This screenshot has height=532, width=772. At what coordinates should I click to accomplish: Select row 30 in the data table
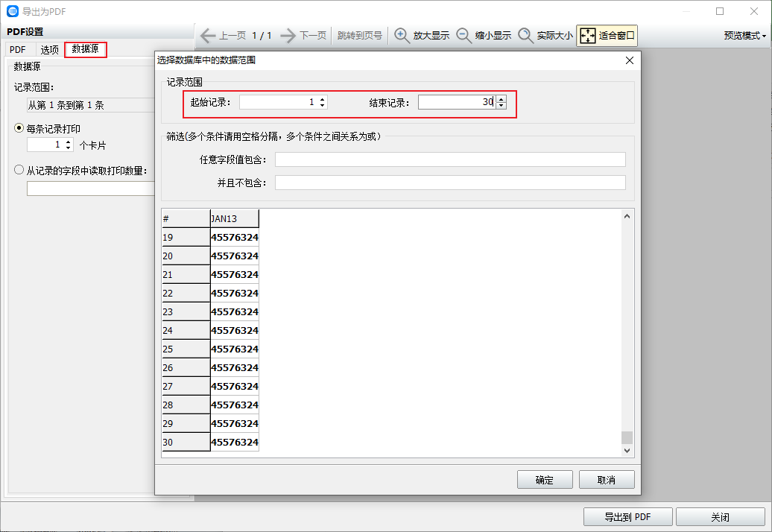pos(210,443)
